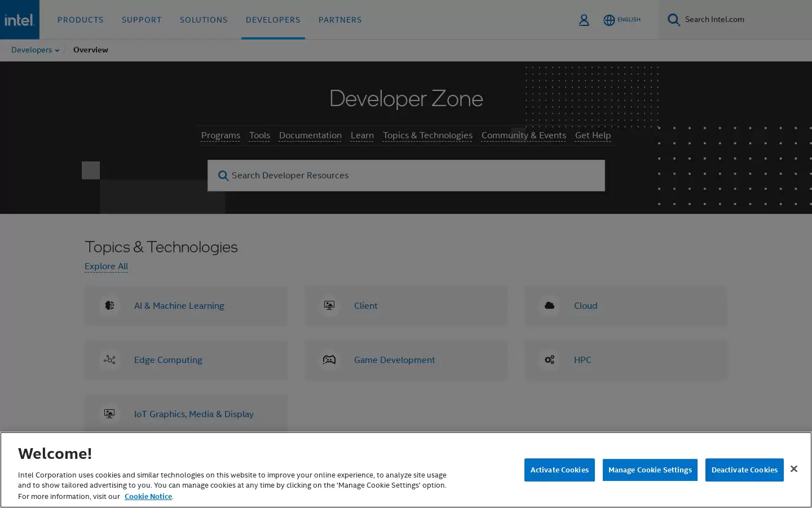
Task: Click the header search magnifier icon
Action: click(x=673, y=20)
